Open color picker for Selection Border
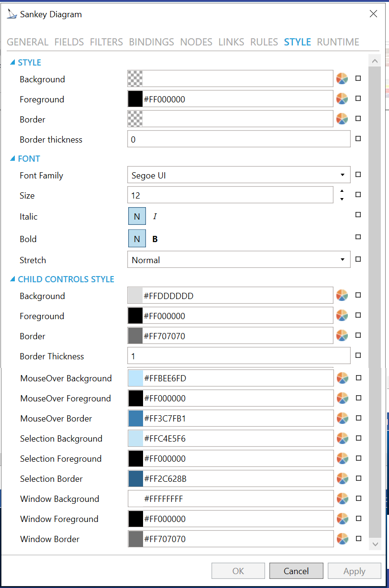 pos(342,478)
